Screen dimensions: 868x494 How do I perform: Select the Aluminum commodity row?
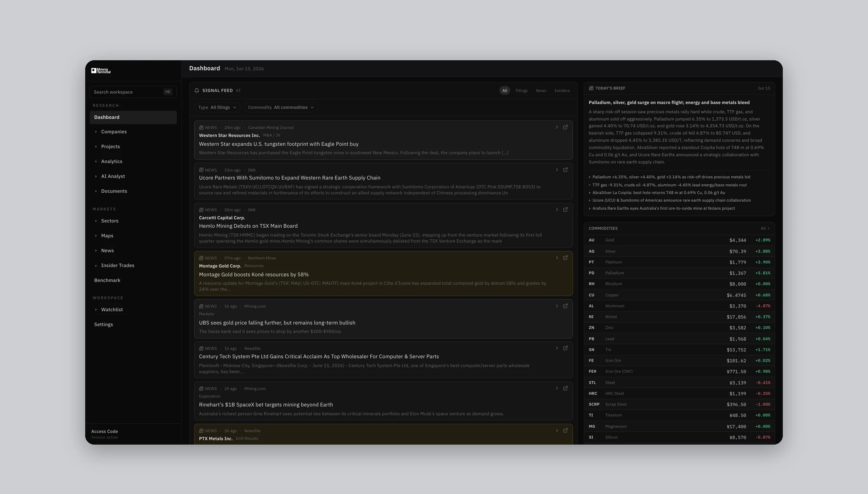click(x=679, y=306)
